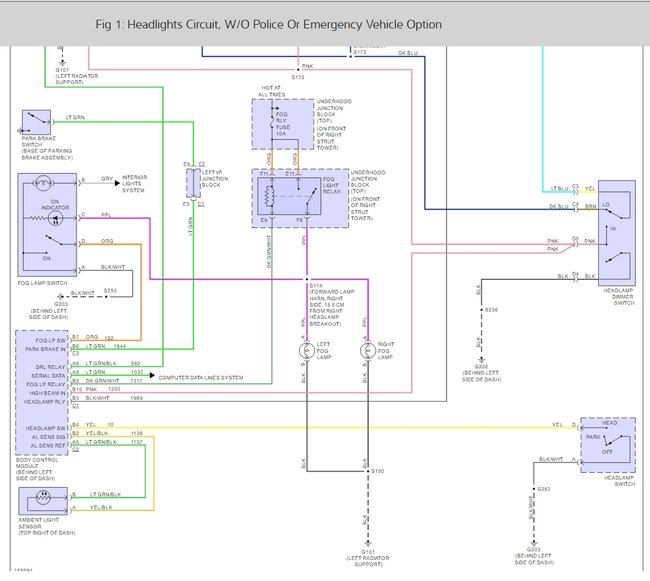Click the LT GRN/BLK 592 wire label

113,363
